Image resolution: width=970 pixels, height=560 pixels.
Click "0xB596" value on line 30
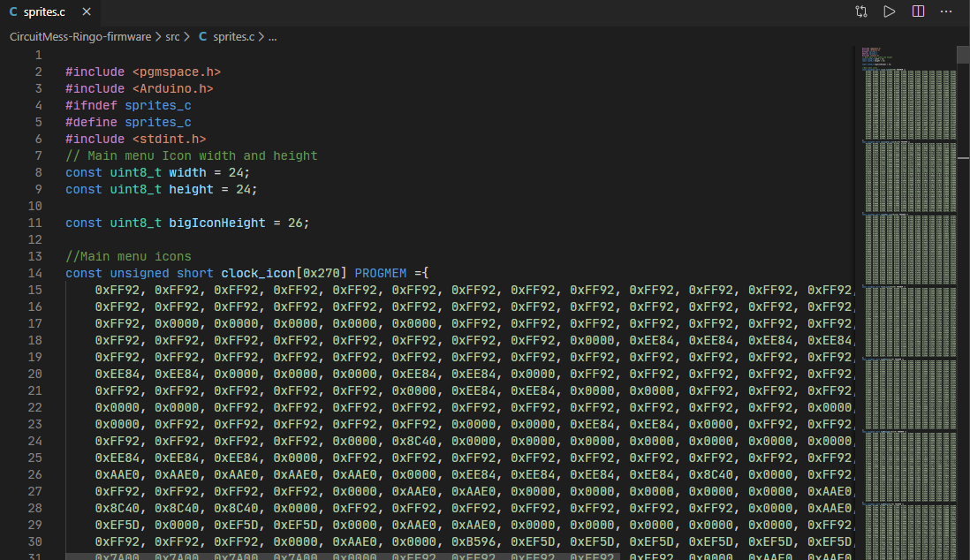coord(474,542)
